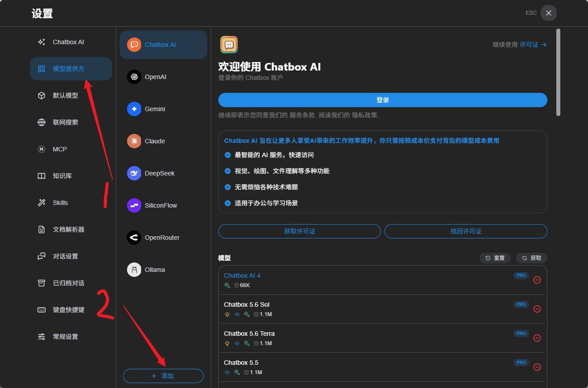This screenshot has width=588, height=388.
Task: Open 模型提供方 settings section
Action: [71, 69]
